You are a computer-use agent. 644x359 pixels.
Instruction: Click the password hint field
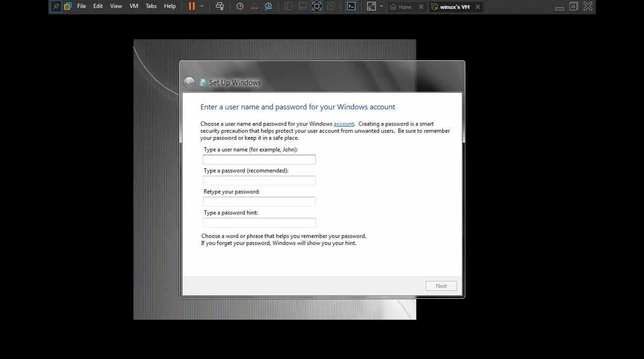click(x=259, y=223)
